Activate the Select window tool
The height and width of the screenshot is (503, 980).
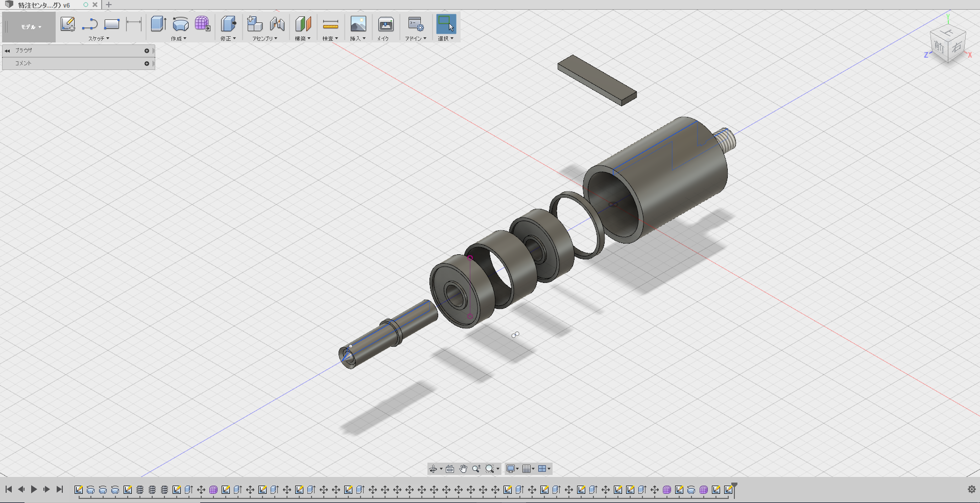(x=446, y=24)
